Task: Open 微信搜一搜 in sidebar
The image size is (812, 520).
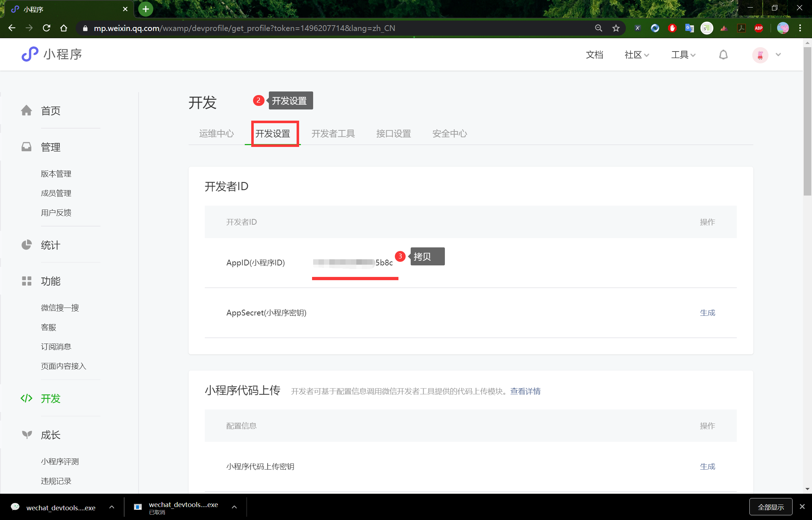Action: (x=60, y=308)
